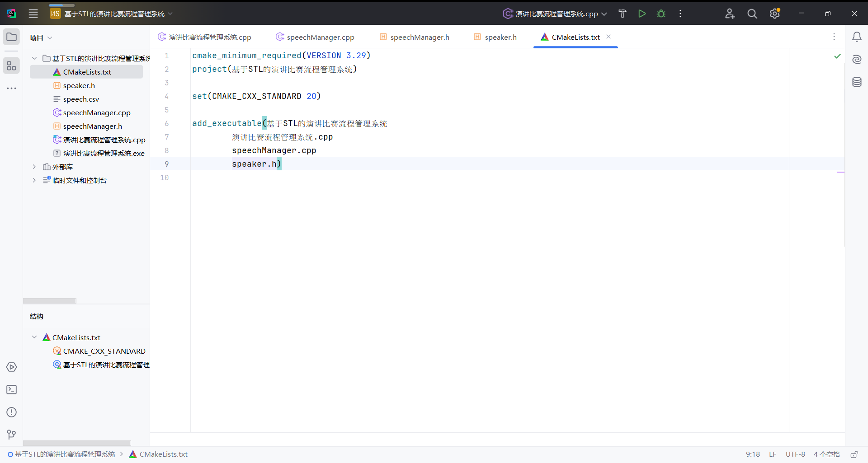
Task: Click line 1 cmake_minimum_required text
Action: (x=247, y=56)
